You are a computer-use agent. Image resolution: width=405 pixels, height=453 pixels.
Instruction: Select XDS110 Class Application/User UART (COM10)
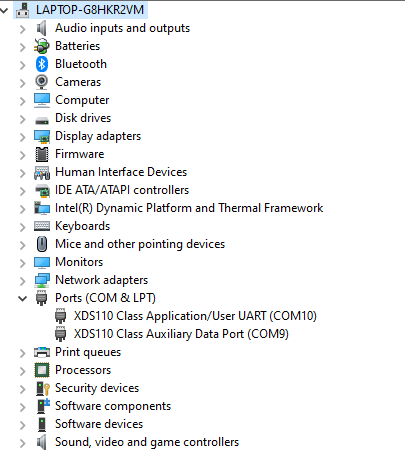[195, 316]
